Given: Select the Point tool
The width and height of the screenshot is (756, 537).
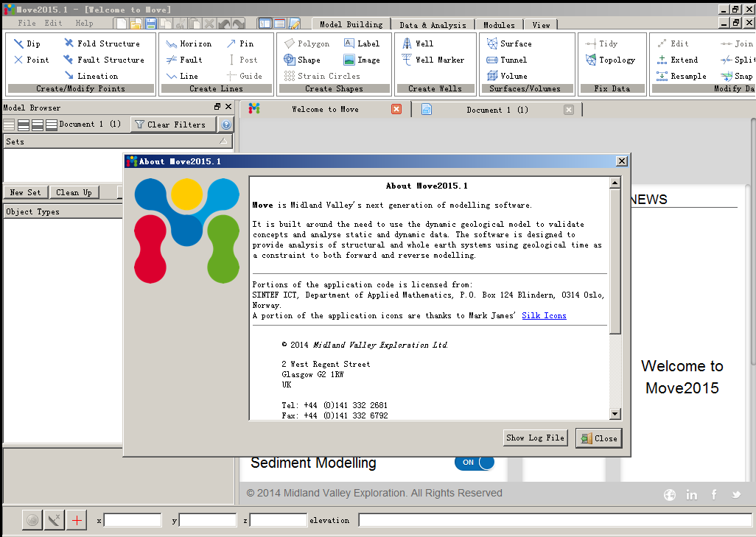Looking at the screenshot, I should pos(32,60).
